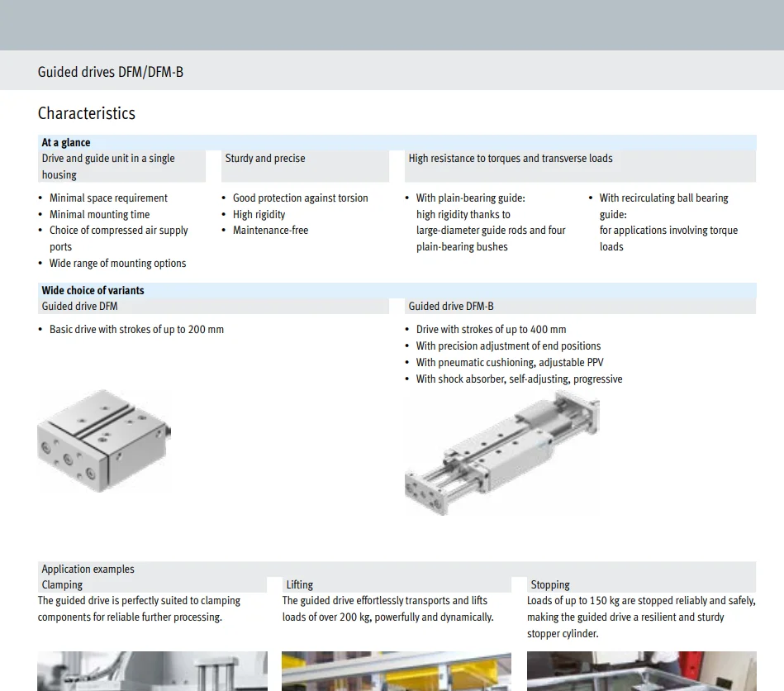This screenshot has height=691, width=784.
Task: Select the Stopping application photo
Action: pos(641,670)
